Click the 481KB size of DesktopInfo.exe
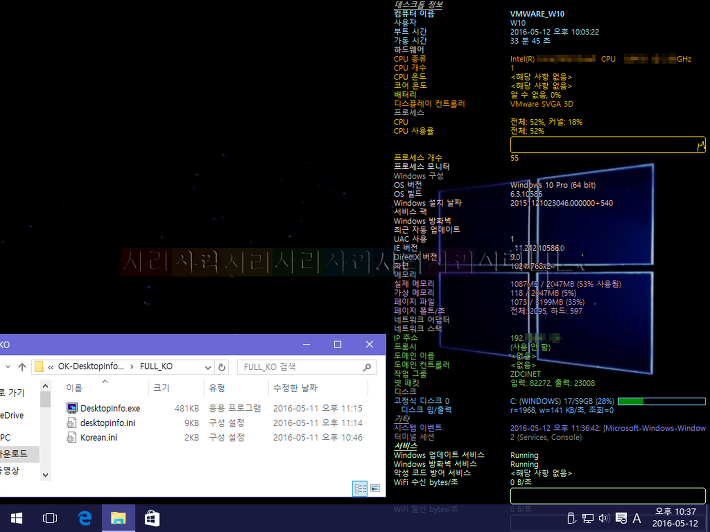This screenshot has width=710, height=532. (x=187, y=408)
